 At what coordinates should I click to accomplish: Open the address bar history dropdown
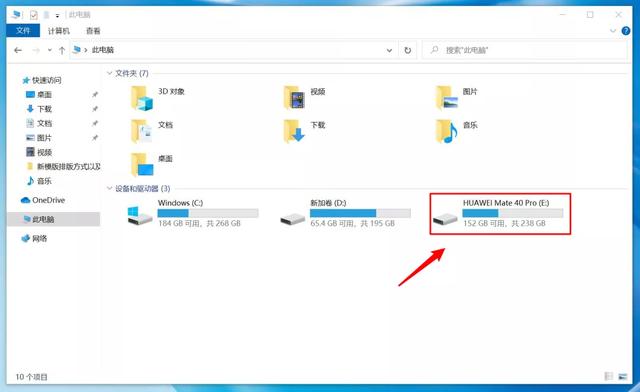click(389, 50)
